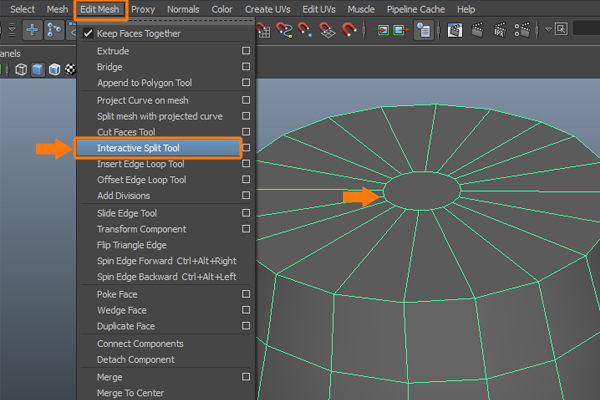Toggle Keep Faces Together checkmark

[x=88, y=33]
